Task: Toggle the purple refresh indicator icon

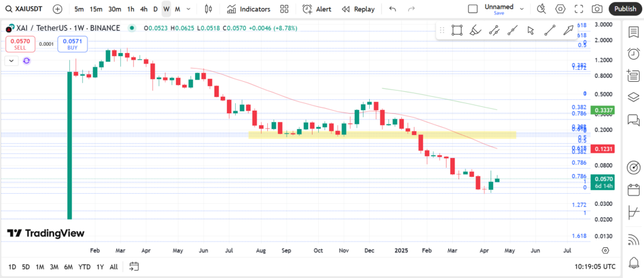Action: click(26, 60)
